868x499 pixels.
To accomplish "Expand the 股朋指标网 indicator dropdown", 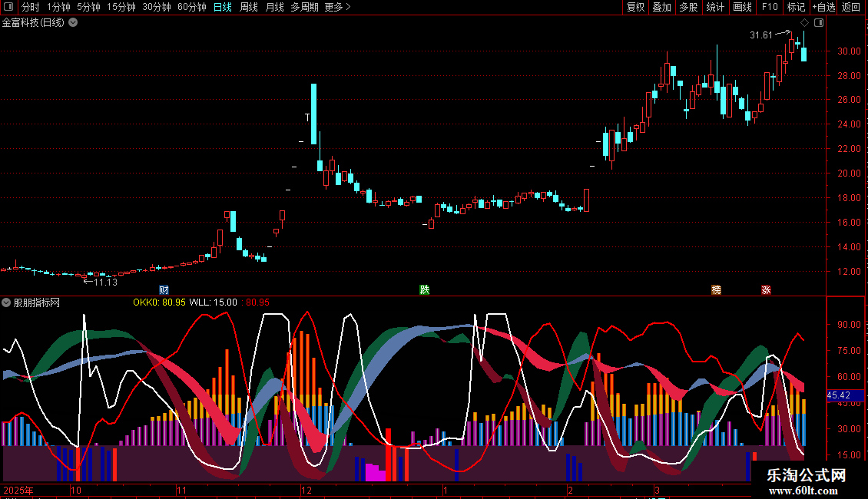I will tap(6, 302).
